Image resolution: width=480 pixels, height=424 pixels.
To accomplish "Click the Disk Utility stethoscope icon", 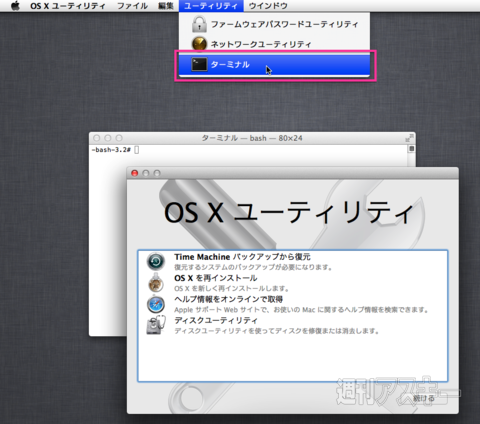I will coord(156,325).
